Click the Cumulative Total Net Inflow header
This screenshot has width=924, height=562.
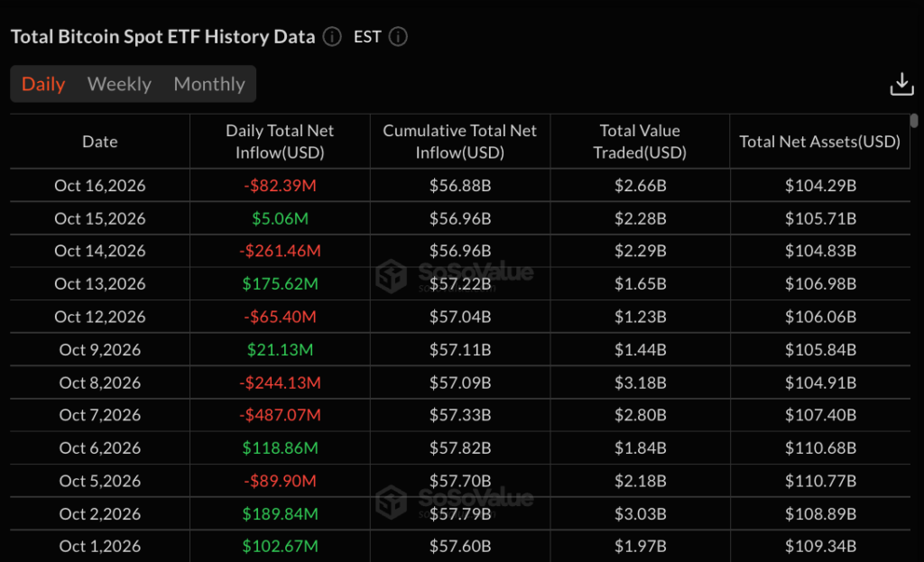click(459, 142)
